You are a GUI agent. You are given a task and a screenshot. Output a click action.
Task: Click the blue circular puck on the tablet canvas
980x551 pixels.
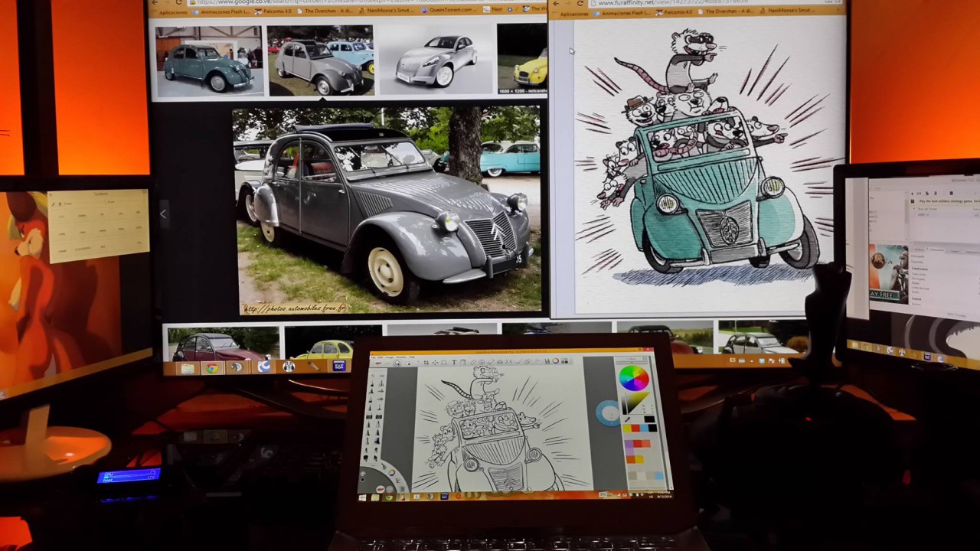(609, 413)
